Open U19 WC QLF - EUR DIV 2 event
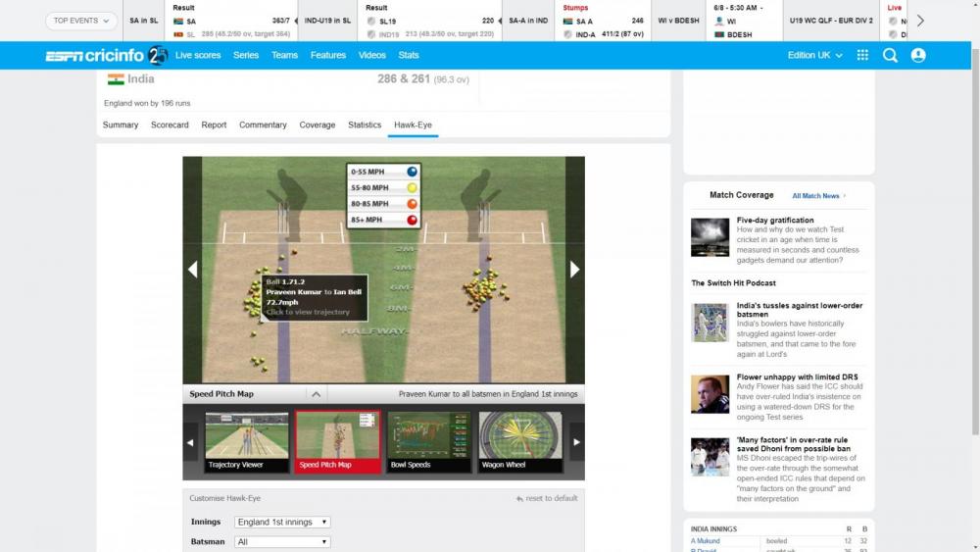The image size is (980, 552). coord(831,21)
